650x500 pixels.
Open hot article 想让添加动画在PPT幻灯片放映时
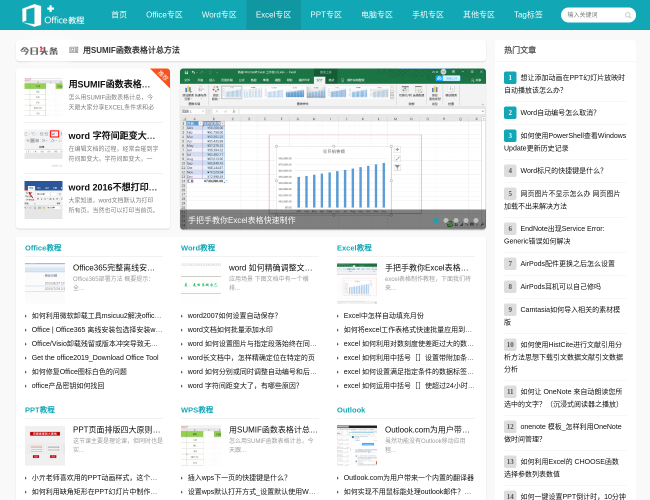564,84
